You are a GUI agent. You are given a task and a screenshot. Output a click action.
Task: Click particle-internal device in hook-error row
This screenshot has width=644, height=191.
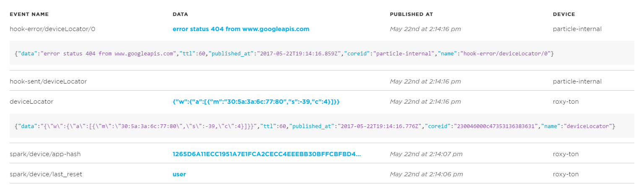click(x=577, y=29)
